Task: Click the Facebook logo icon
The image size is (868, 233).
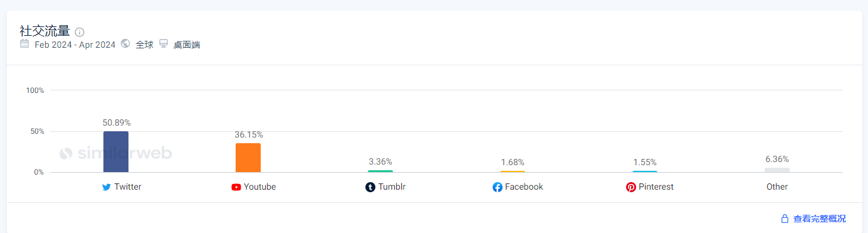Action: pos(498,187)
